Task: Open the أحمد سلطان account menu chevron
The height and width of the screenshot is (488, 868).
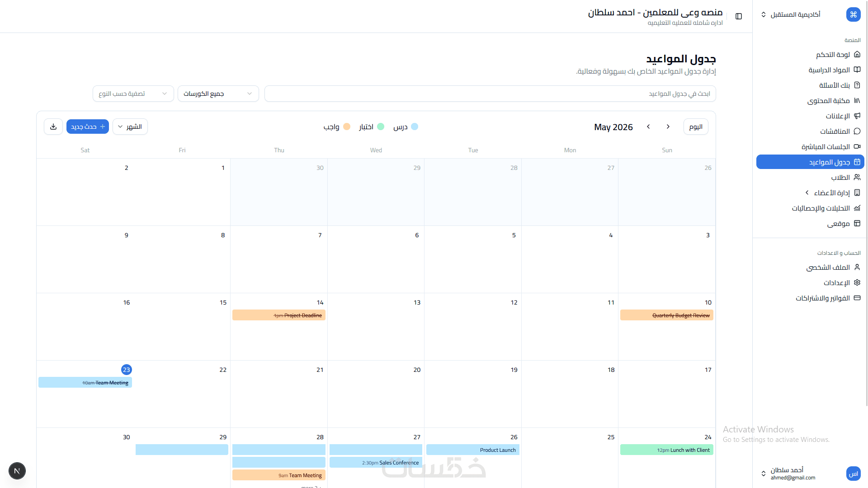Action: tap(764, 474)
